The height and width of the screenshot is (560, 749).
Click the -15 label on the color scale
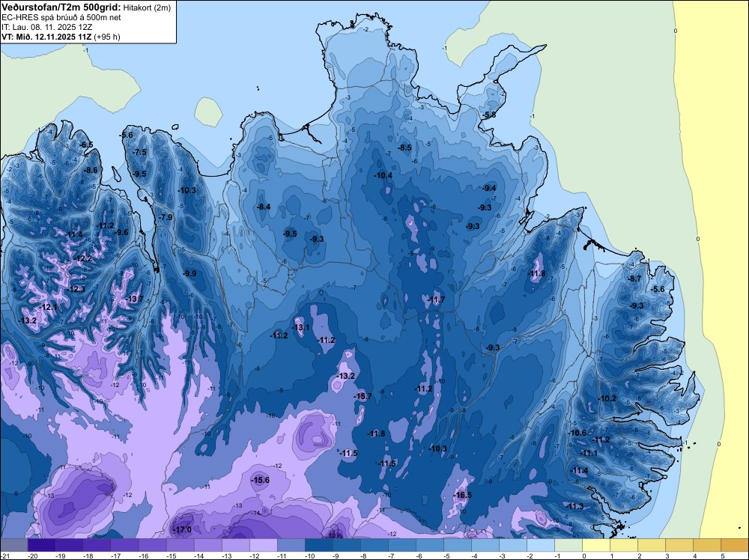click(172, 556)
